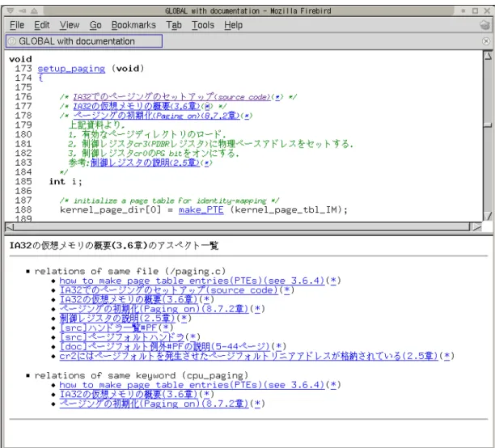Click (*) after the cr2 page fault link
The image size is (495, 448).
(447, 356)
